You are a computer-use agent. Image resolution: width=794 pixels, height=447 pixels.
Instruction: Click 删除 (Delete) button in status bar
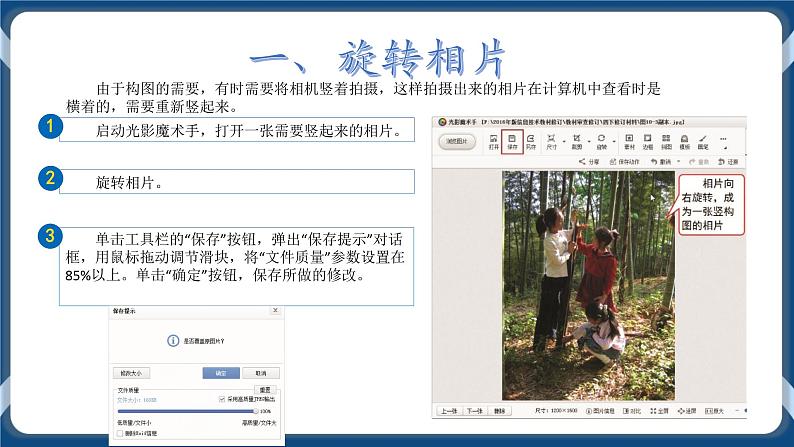[x=499, y=411]
